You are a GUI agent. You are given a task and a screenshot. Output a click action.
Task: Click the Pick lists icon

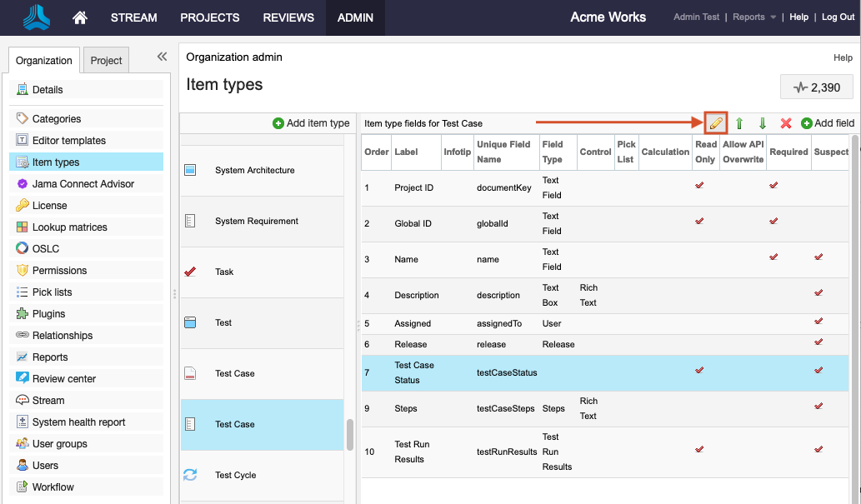coord(22,292)
